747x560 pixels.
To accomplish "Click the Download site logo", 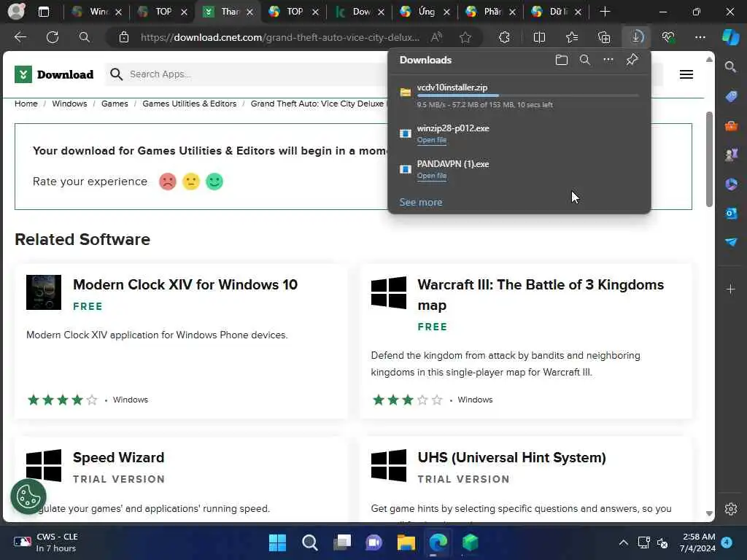I will [x=54, y=74].
